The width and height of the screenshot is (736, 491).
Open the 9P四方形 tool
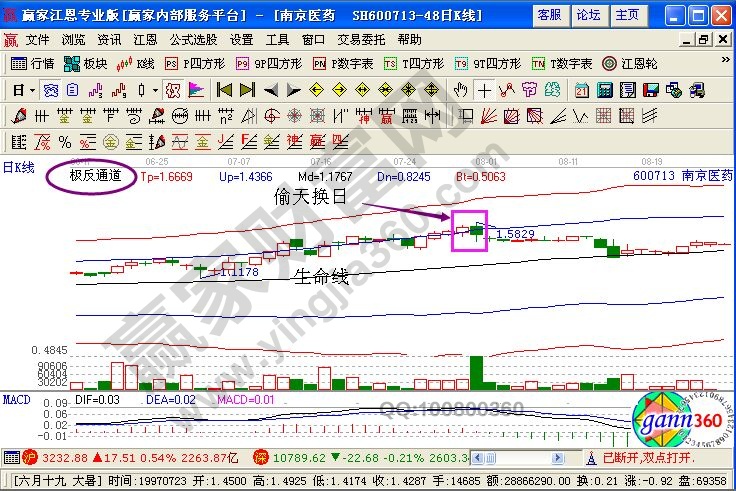pyautogui.click(x=268, y=63)
